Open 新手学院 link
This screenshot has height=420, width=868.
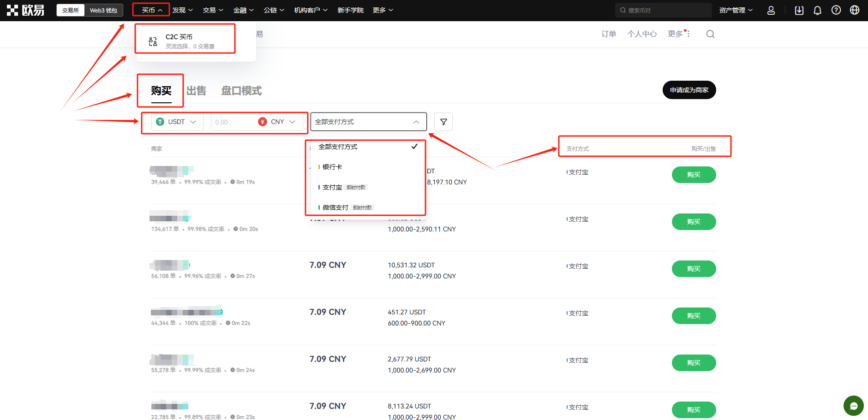pyautogui.click(x=350, y=10)
